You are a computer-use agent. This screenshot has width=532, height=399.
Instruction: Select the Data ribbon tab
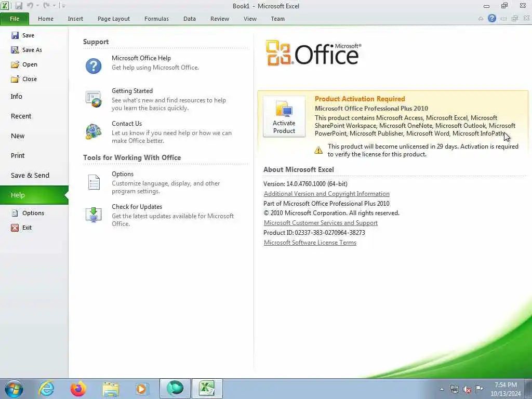point(189,19)
